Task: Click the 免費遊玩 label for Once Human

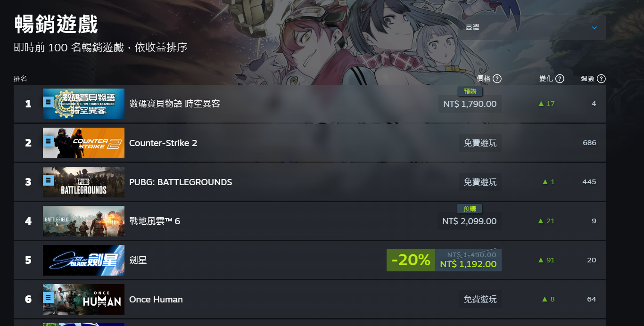Action: click(480, 299)
